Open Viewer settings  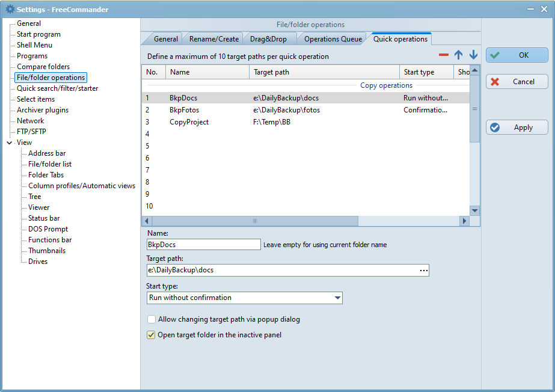tap(39, 207)
